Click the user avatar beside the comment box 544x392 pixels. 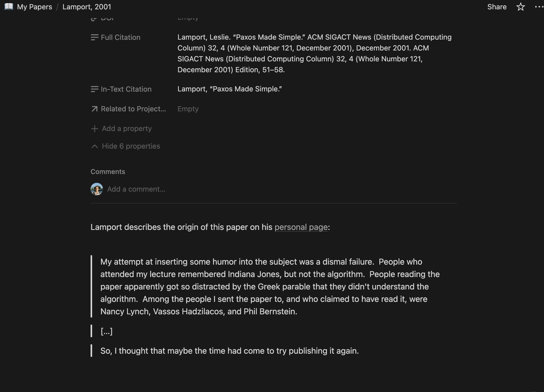97,189
